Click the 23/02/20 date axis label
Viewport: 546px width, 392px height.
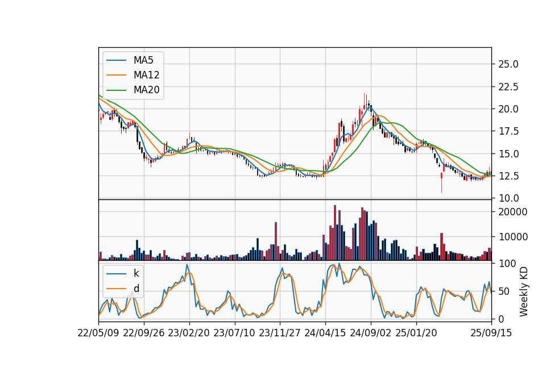point(189,333)
